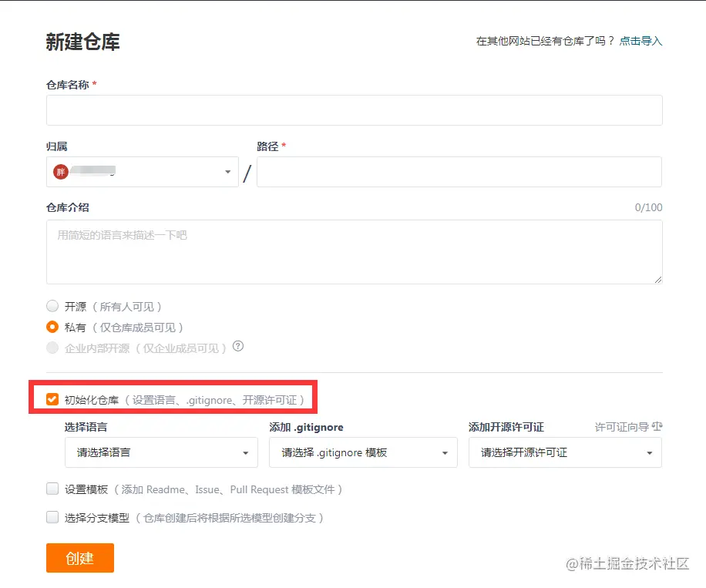Check the 选择分支模型 checkbox

[x=52, y=517]
